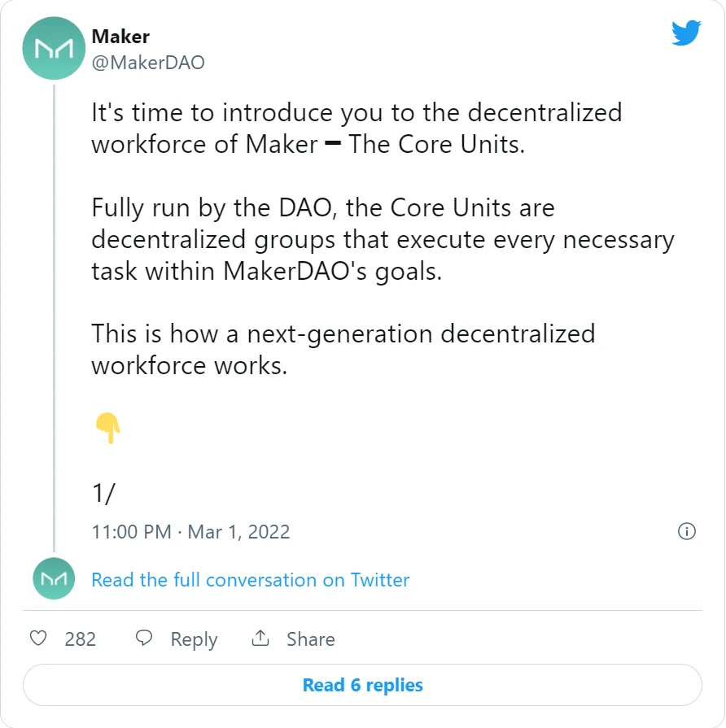Click the Twitter bird logo
Image resolution: width=726 pixels, height=728 pixels.
(686, 33)
